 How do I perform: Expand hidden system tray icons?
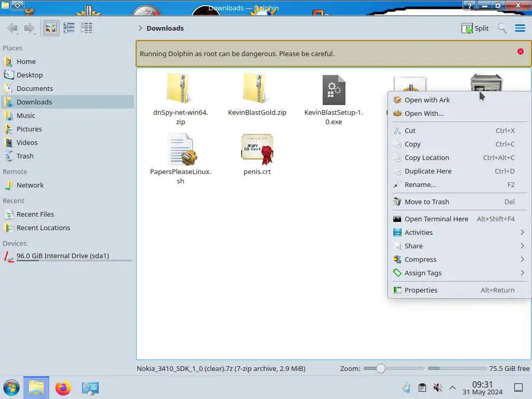point(453,388)
